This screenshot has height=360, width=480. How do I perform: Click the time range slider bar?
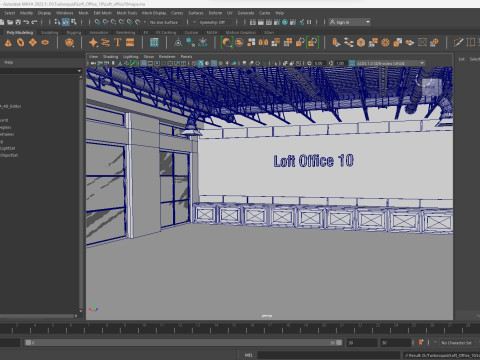[184, 343]
